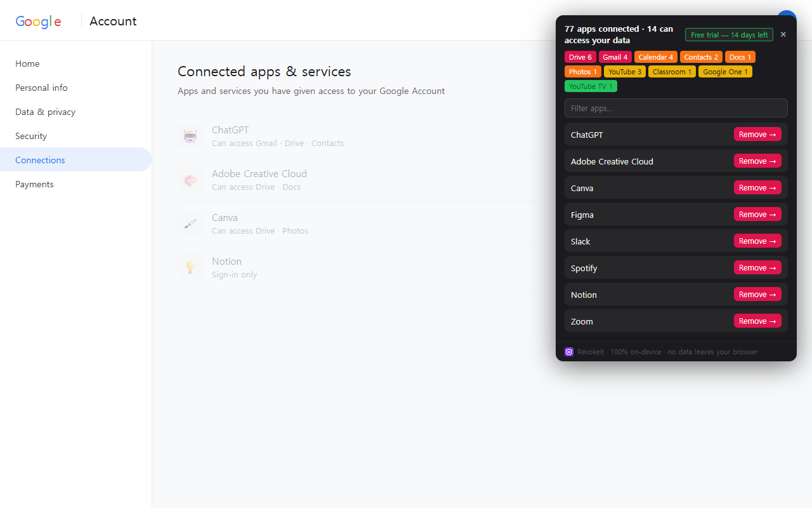The width and height of the screenshot is (812, 508).
Task: Click Slack row label in popup
Action: pyautogui.click(x=580, y=241)
